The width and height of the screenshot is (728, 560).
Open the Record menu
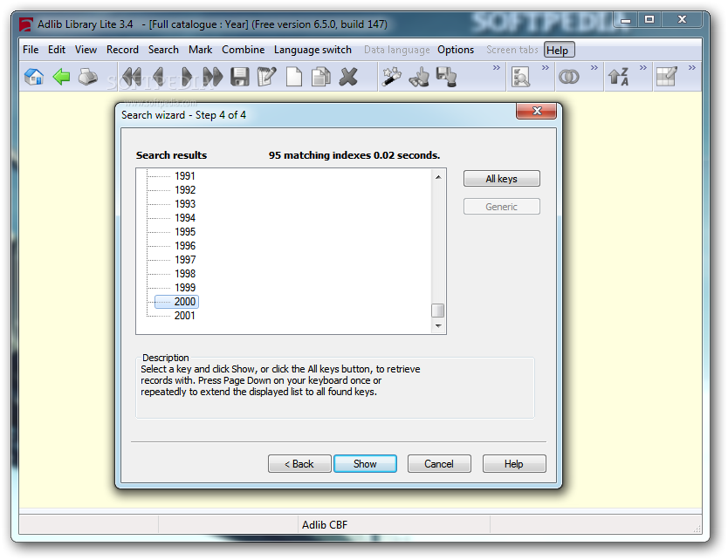pyautogui.click(x=122, y=50)
